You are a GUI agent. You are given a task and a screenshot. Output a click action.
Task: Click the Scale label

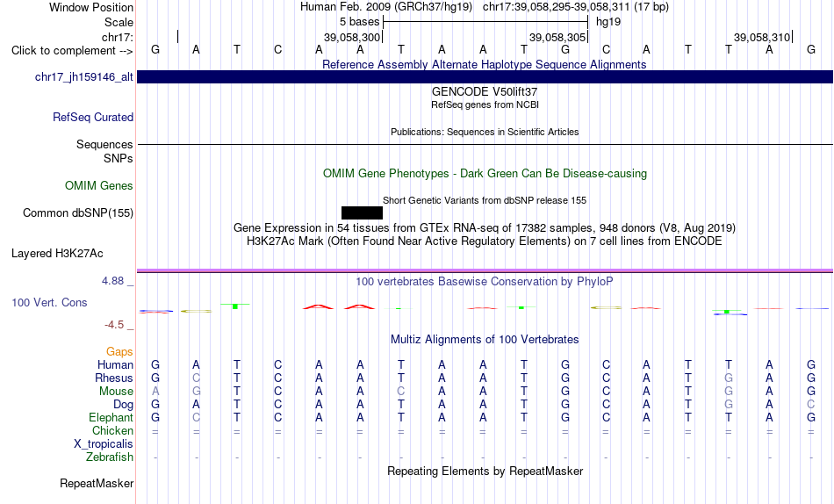pyautogui.click(x=119, y=22)
